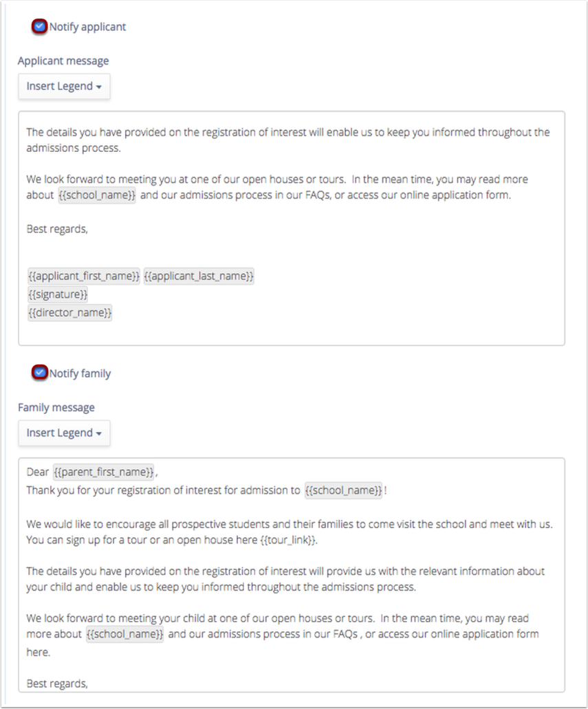Select {{school_name}} tag after 'more about' in family message
This screenshot has height=709, width=588.
(x=125, y=635)
